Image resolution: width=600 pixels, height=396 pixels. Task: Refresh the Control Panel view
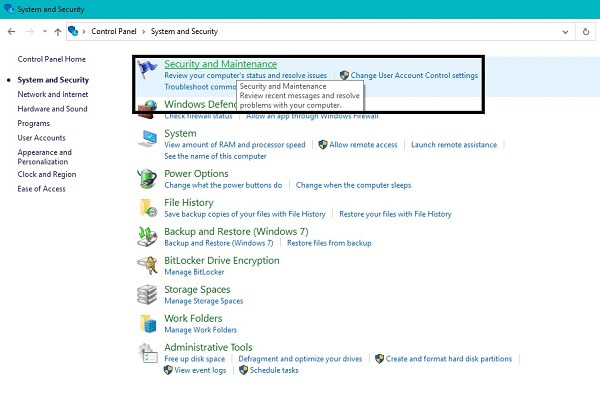(586, 32)
